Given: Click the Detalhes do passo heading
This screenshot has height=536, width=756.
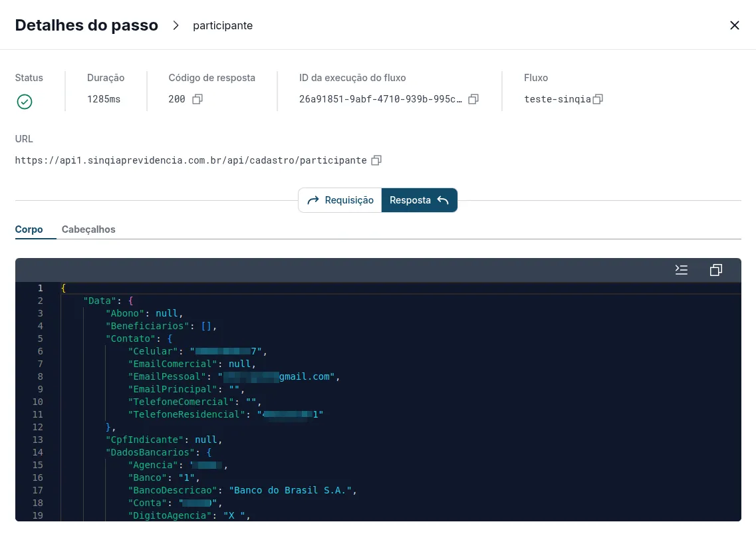Looking at the screenshot, I should [86, 25].
